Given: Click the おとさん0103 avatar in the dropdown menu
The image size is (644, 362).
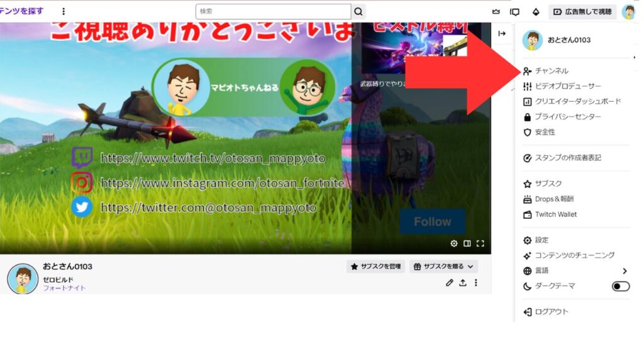Looking at the screenshot, I should (x=532, y=40).
